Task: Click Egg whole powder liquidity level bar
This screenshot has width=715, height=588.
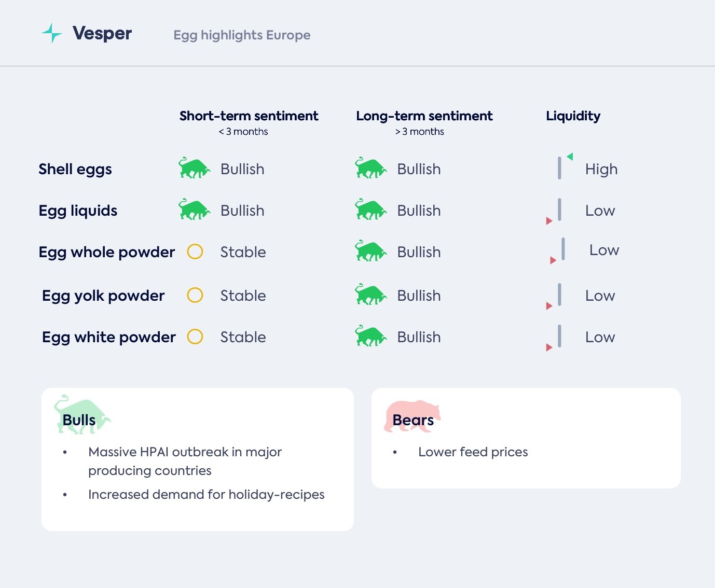Action: [x=563, y=249]
